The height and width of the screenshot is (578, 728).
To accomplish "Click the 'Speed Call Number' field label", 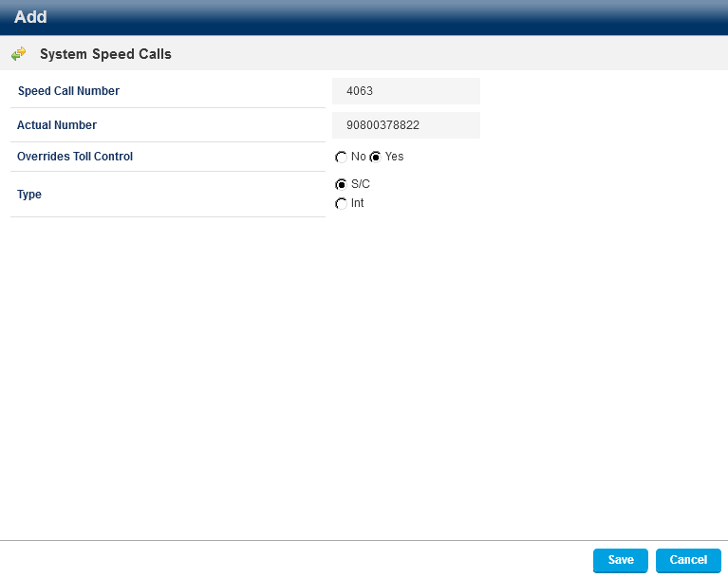I will (68, 91).
